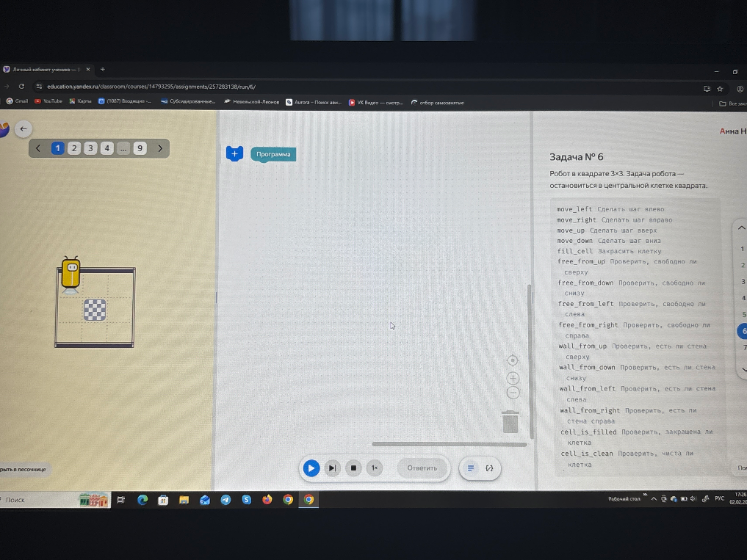
Task: Select current task 6 in side navigator
Action: point(743,332)
